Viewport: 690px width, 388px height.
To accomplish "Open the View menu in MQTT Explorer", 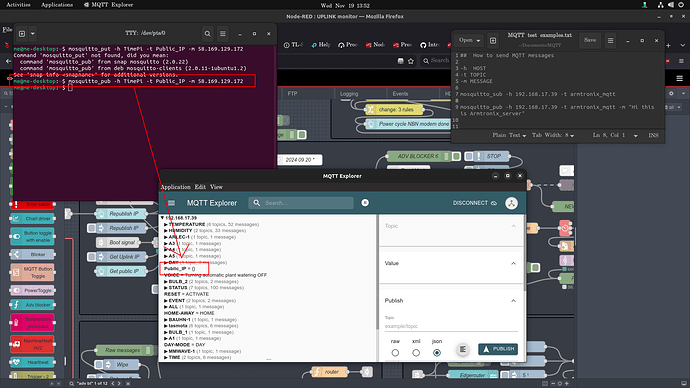I will 216,187.
